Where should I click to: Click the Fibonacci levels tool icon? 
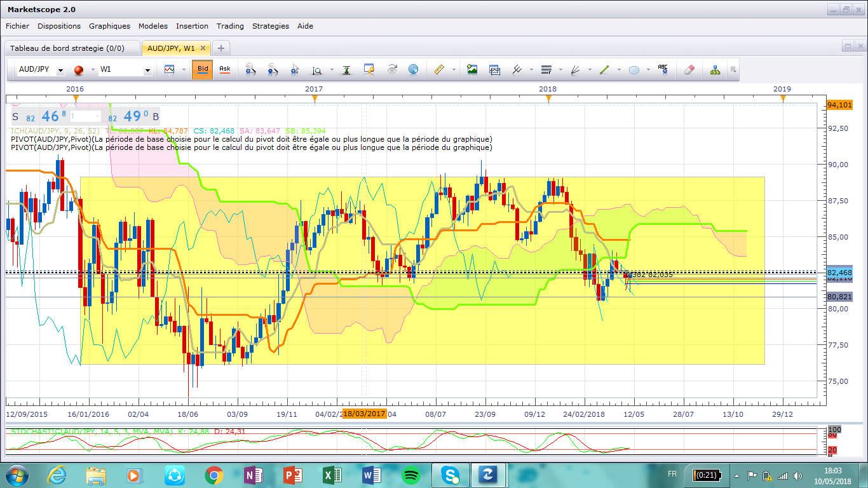[546, 70]
